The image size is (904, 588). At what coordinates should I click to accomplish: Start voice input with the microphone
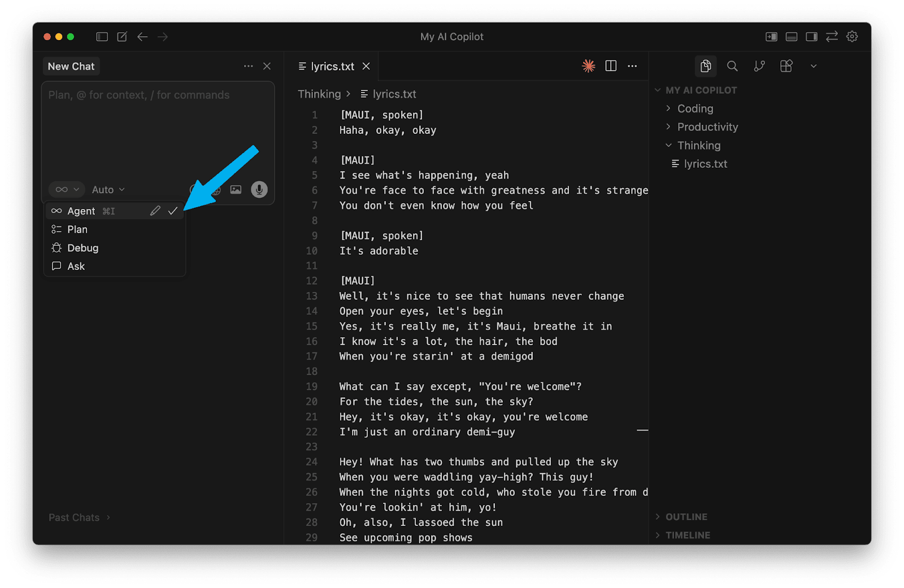pos(259,190)
